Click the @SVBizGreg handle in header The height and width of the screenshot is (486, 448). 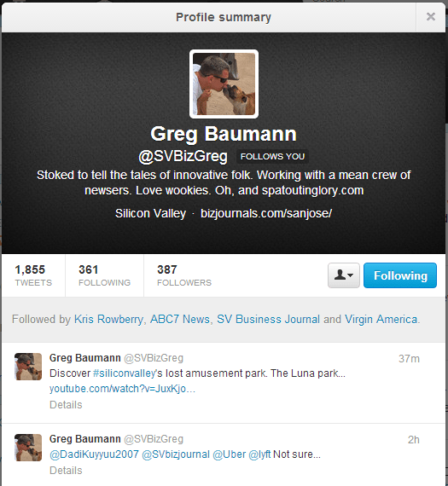[183, 156]
